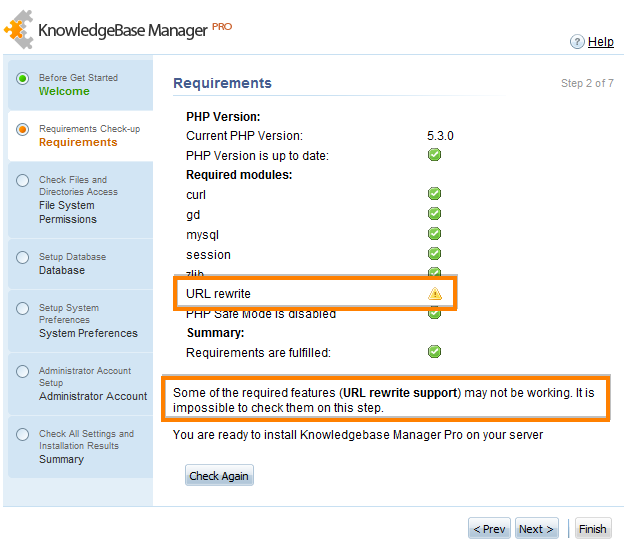This screenshot has width=628, height=546.
Task: Go back with the Prev button
Action: point(489,529)
